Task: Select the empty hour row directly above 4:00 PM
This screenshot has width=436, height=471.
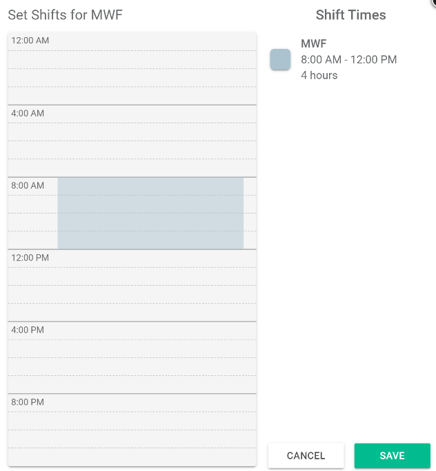Action: pyautogui.click(x=132, y=312)
